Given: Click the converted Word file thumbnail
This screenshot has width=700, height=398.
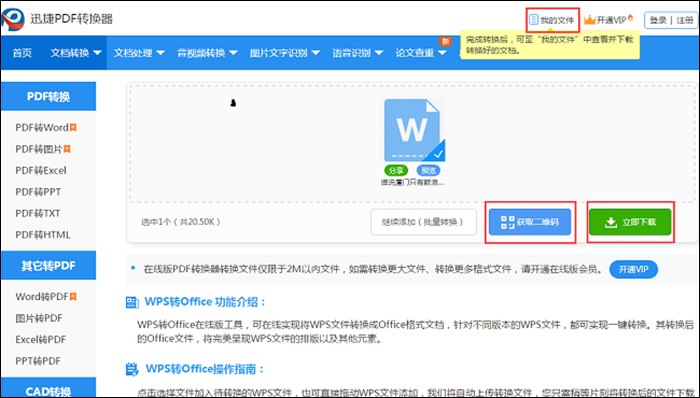Looking at the screenshot, I should [x=414, y=130].
